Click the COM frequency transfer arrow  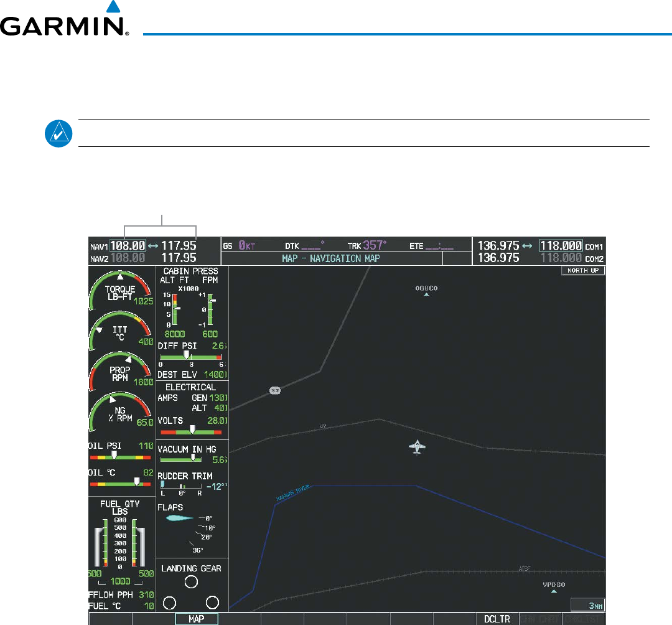[x=527, y=246]
